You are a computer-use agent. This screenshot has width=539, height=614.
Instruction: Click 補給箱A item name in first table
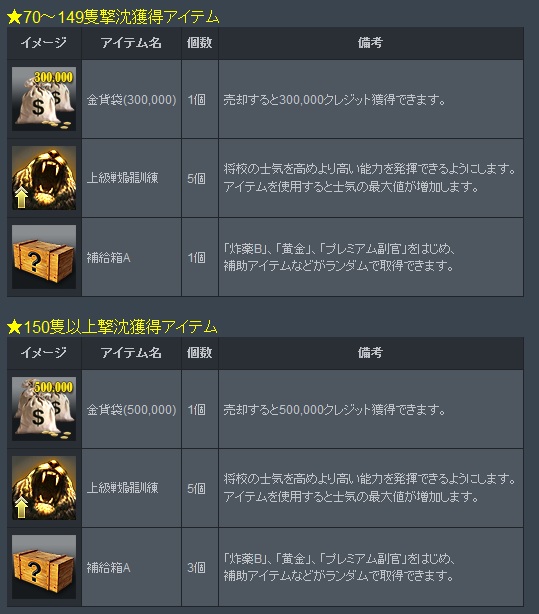[x=109, y=258]
